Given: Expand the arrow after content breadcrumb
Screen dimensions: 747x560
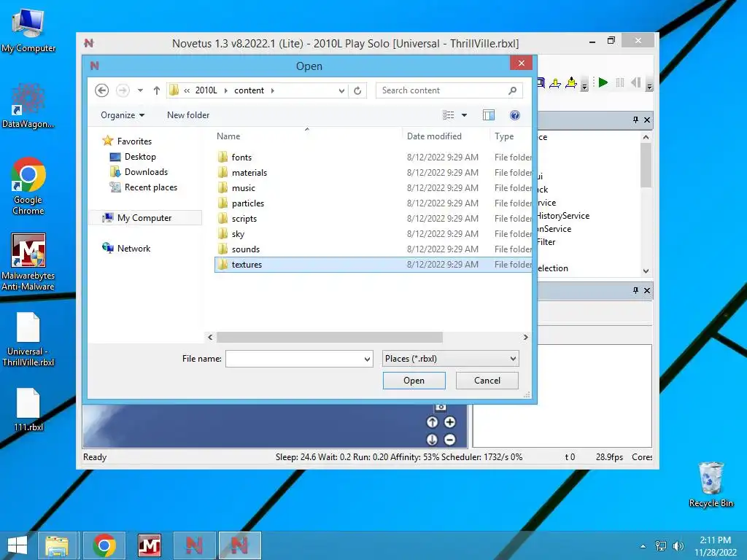Looking at the screenshot, I should tap(273, 90).
